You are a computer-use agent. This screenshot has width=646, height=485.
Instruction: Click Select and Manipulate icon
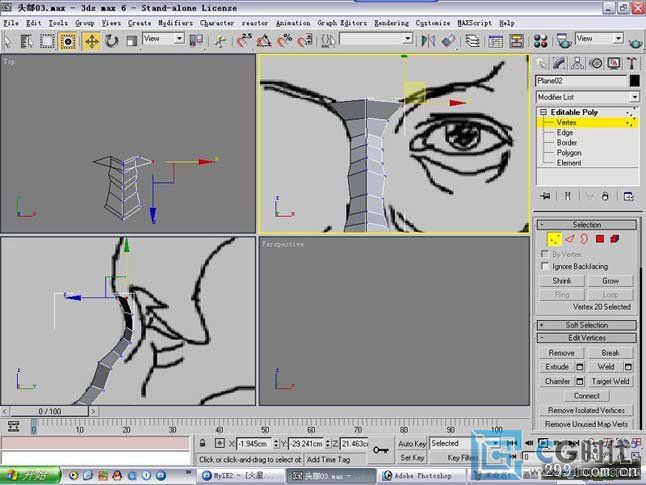220,41
